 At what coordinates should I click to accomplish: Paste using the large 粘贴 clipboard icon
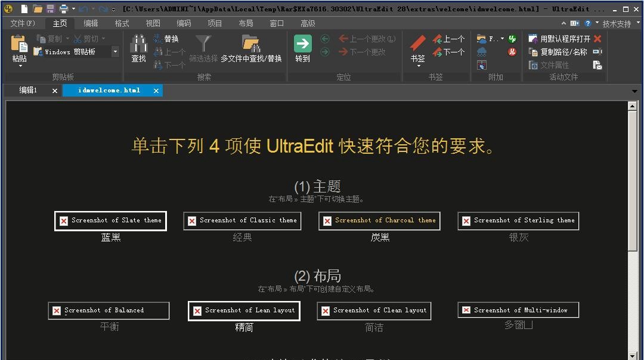[x=19, y=44]
